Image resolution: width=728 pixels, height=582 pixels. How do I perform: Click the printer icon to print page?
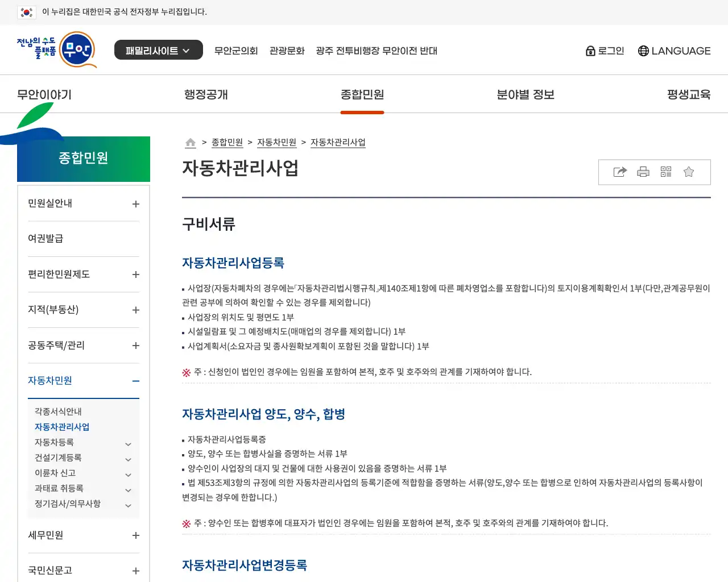coord(643,172)
